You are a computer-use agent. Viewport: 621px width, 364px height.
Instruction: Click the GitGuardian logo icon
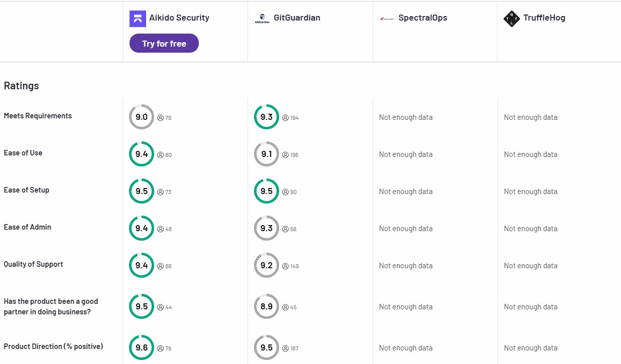pos(262,19)
